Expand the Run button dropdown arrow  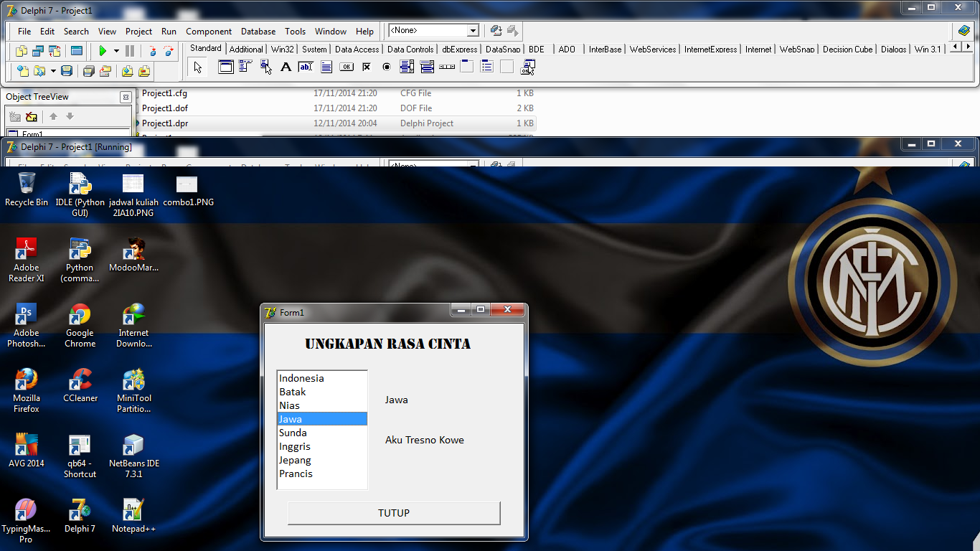click(116, 51)
